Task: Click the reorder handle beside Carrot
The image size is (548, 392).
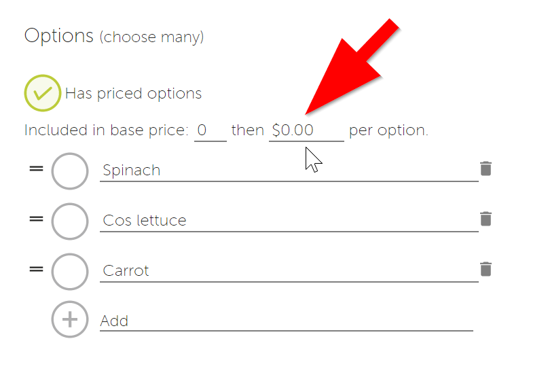Action: [x=37, y=269]
